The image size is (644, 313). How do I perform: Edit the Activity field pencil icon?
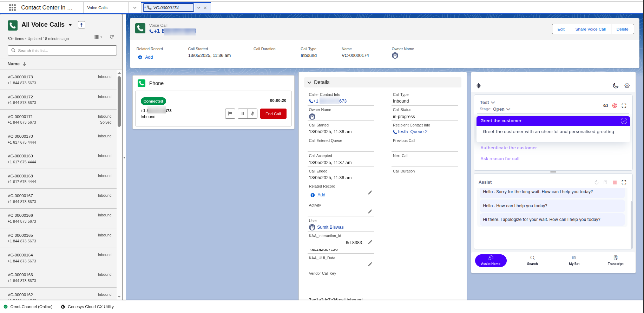(370, 211)
